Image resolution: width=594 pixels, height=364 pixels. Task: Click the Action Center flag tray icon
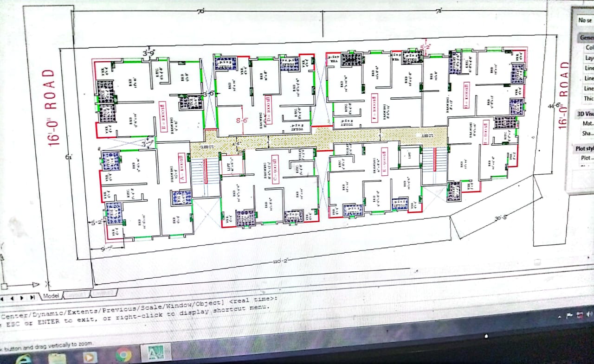[569, 316]
